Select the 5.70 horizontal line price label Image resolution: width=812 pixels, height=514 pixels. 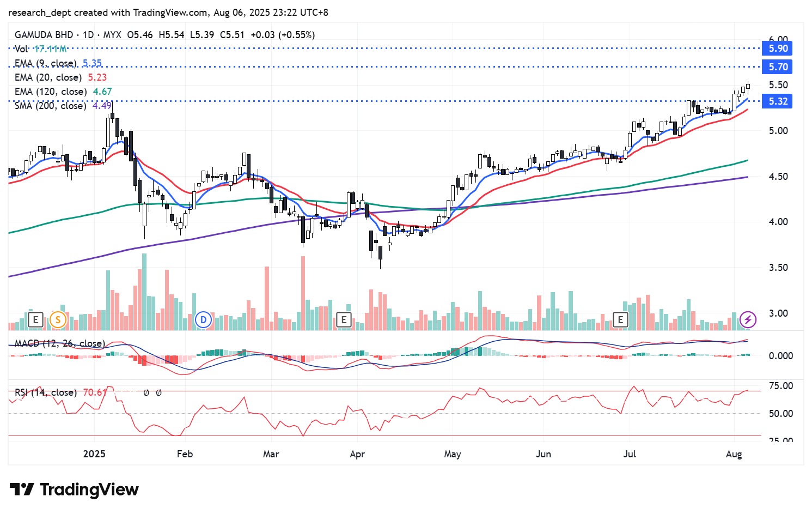click(778, 67)
